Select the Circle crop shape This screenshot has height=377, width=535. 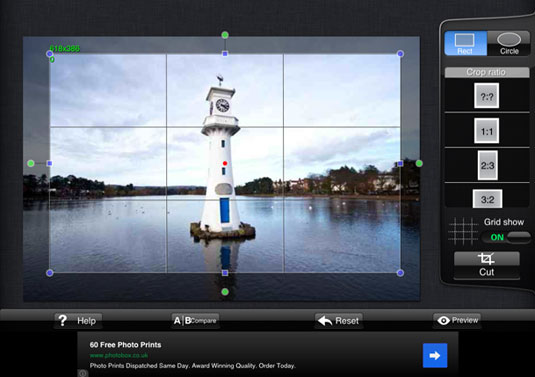click(509, 43)
